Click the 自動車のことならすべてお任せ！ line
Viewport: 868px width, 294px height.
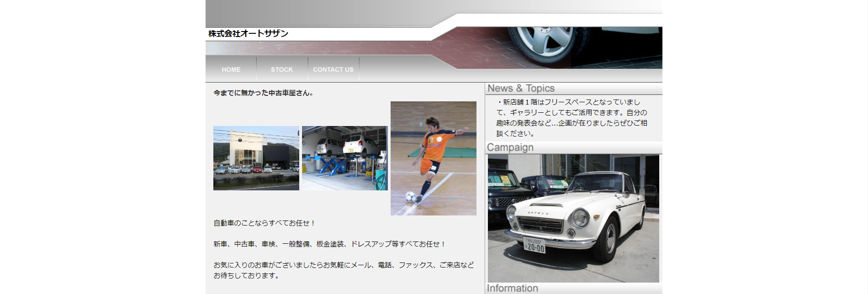pyautogui.click(x=265, y=223)
